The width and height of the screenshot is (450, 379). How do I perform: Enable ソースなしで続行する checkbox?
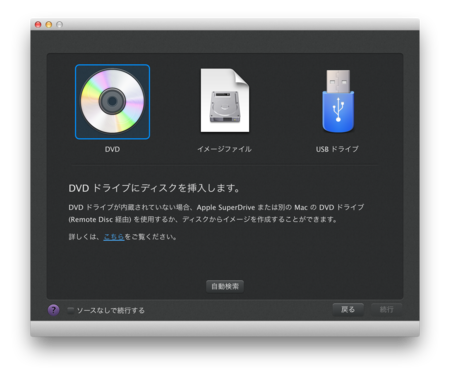70,311
